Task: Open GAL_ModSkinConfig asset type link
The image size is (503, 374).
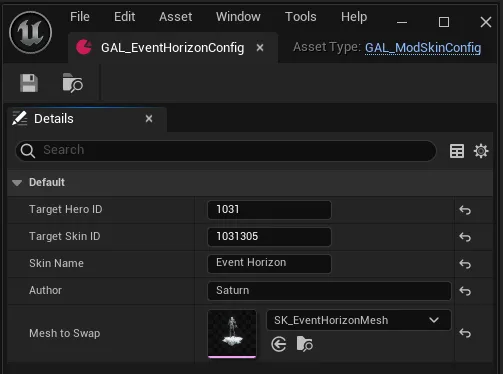Action: click(423, 48)
